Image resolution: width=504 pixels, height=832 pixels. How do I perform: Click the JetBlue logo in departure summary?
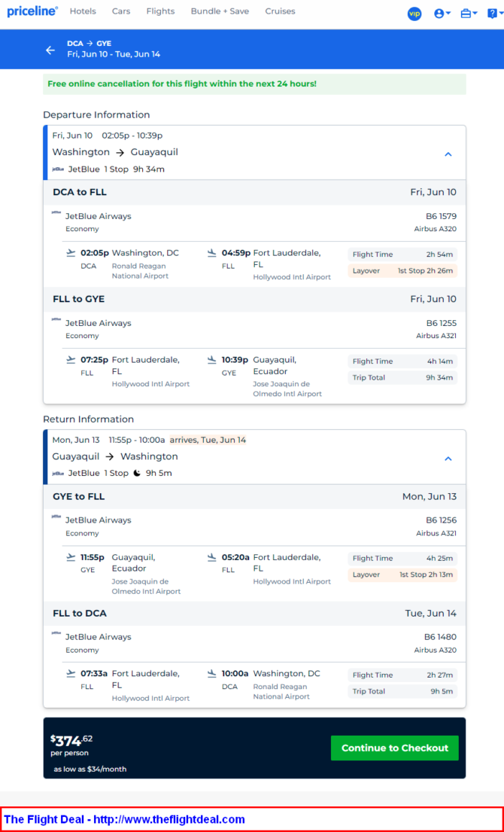coord(58,169)
